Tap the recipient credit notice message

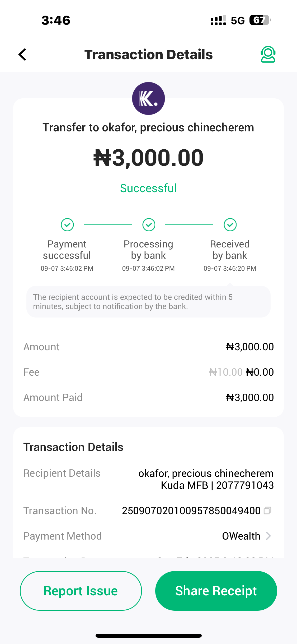148,302
